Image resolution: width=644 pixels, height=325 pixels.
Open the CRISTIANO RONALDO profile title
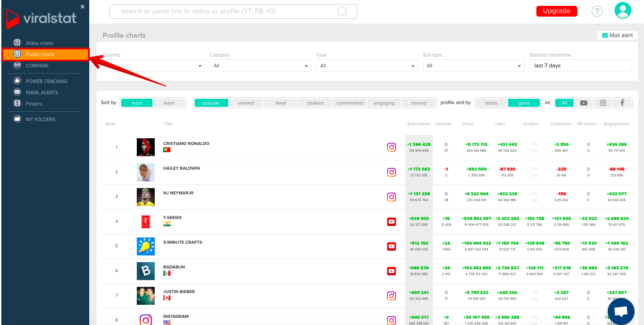coord(186,144)
